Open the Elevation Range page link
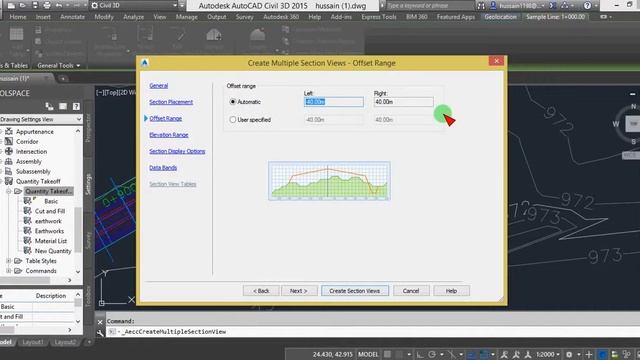 coord(169,135)
